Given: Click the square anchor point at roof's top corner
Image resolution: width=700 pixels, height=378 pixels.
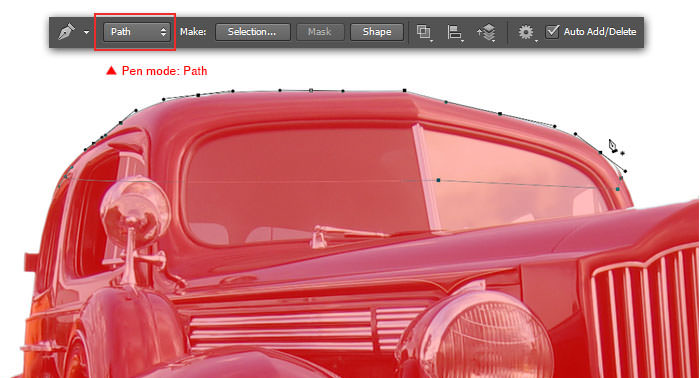Looking at the screenshot, I should tap(405, 91).
